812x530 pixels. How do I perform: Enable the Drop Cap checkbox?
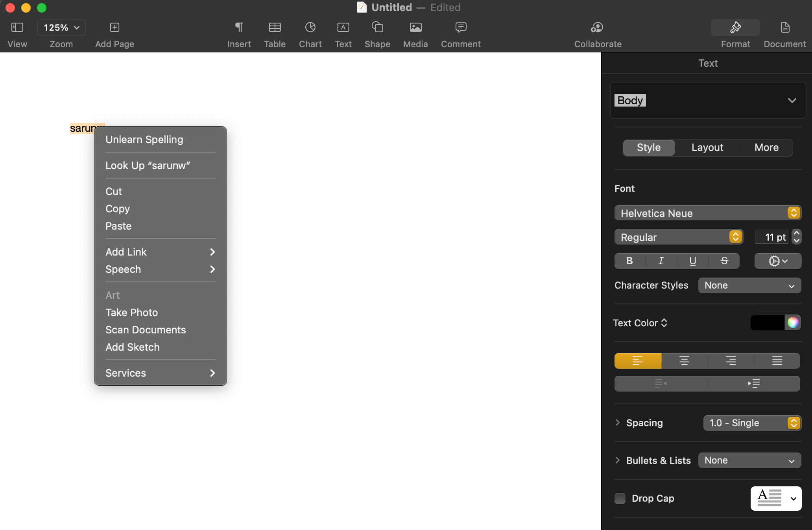(620, 499)
